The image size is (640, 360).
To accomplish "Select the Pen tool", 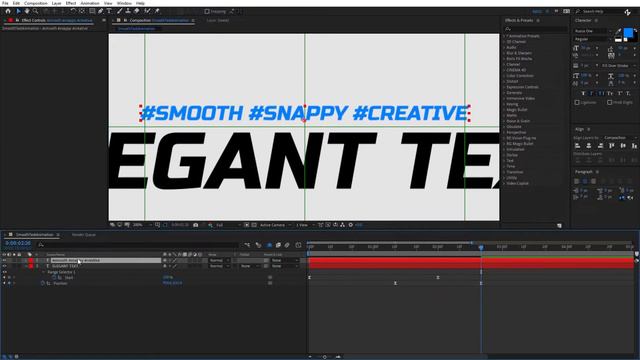I will (x=101, y=11).
